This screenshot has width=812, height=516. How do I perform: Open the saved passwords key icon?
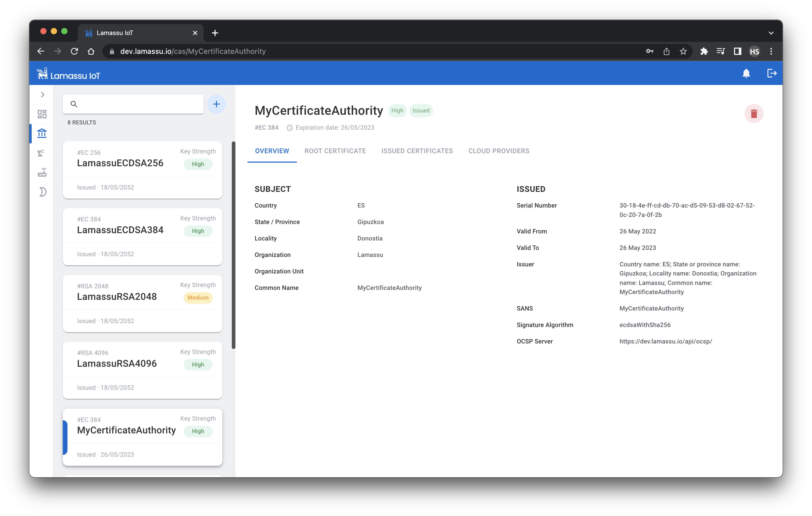click(650, 51)
